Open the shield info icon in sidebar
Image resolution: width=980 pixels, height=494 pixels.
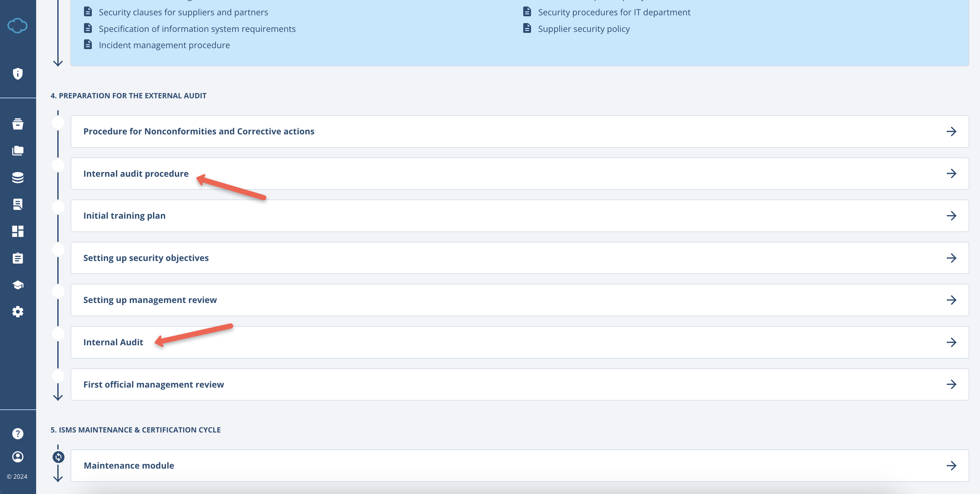point(18,74)
